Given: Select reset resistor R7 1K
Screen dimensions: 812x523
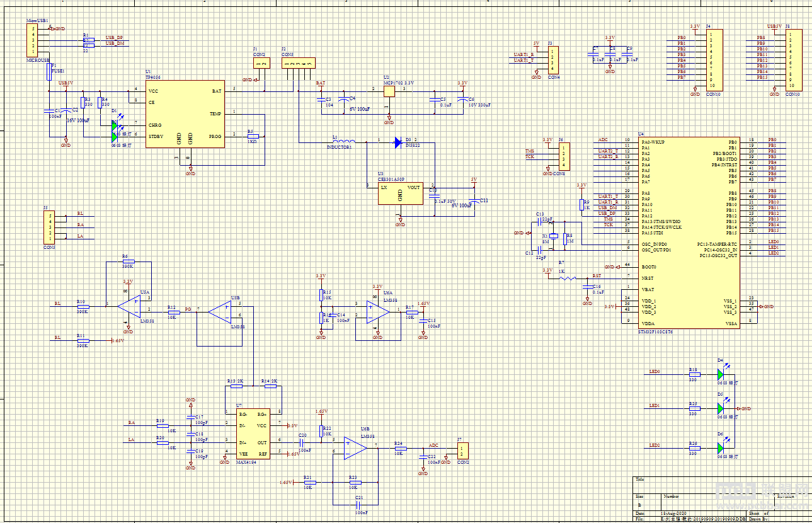Looking at the screenshot, I should 566,277.
